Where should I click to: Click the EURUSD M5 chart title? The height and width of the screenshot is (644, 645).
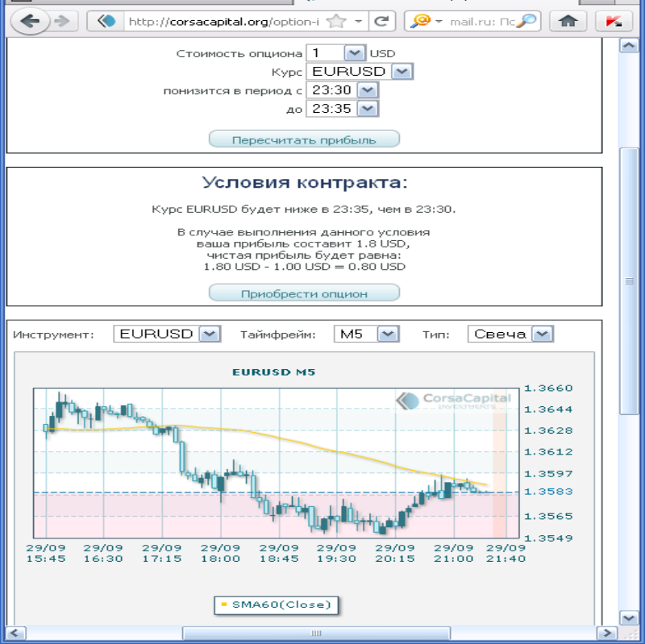(273, 372)
